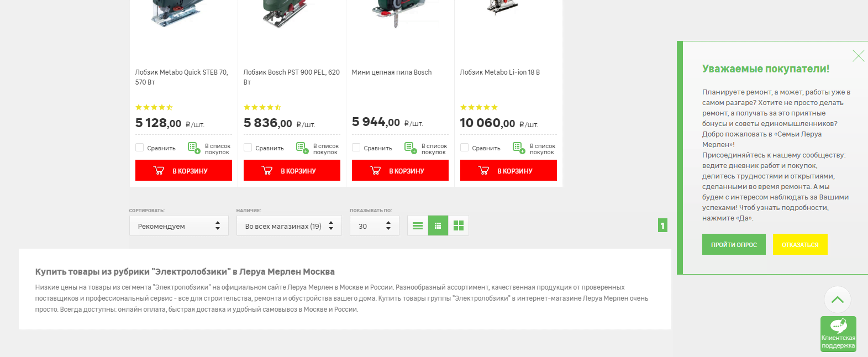Open the items-per-page 30 dropdown
Screen dimensions: 868x357
(375, 225)
